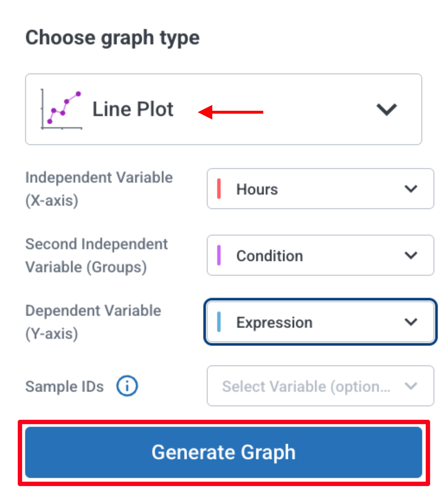
Task: Click the red color bar beside Hours
Action: [219, 189]
